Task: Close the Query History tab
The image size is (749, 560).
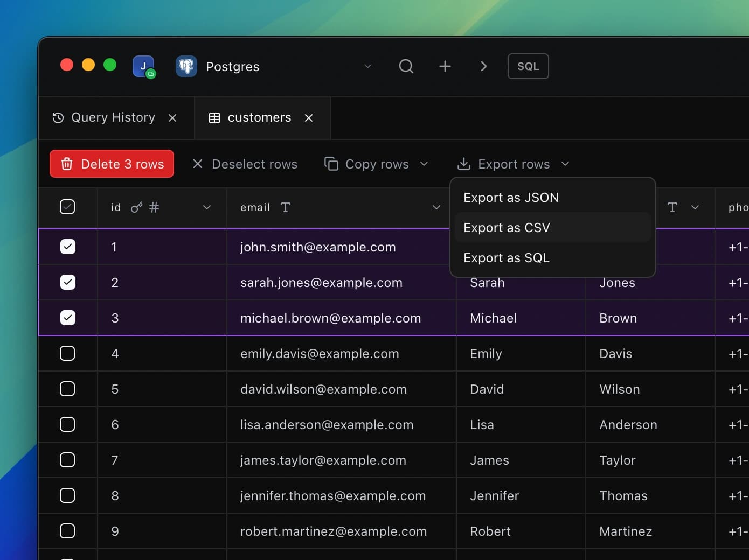Action: (172, 117)
